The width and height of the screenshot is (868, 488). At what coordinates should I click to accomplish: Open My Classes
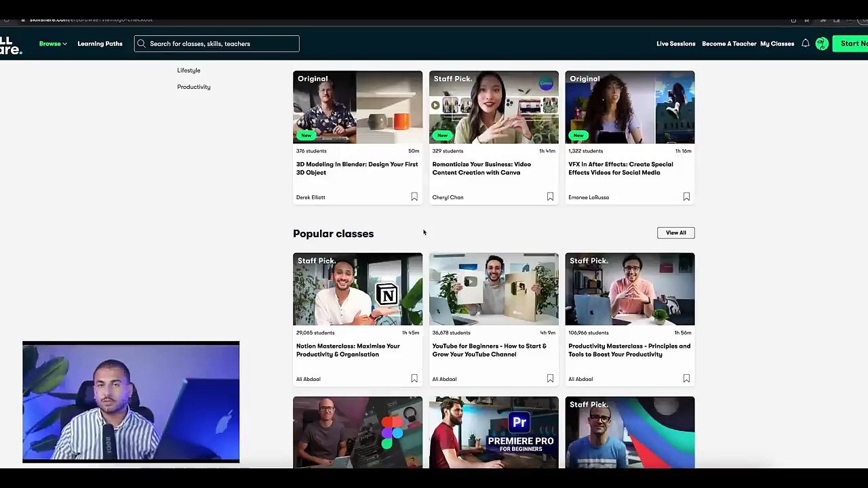coord(777,43)
